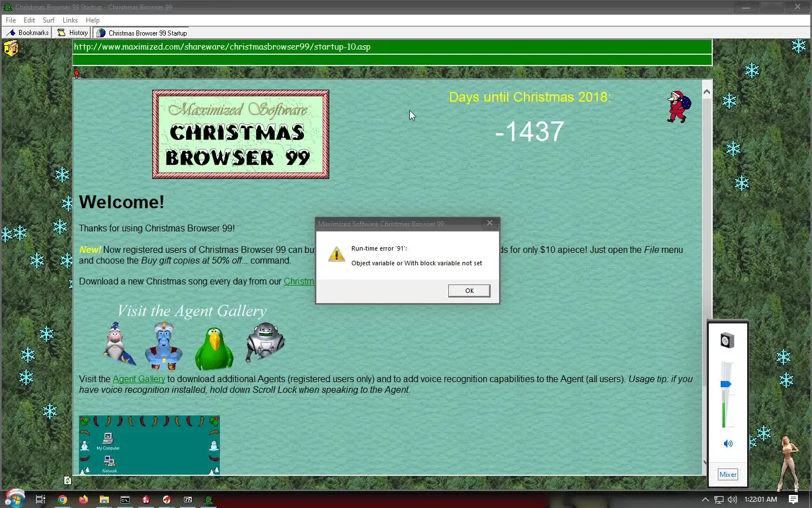Open the Help menu
This screenshot has height=508, width=812.
pyautogui.click(x=92, y=20)
